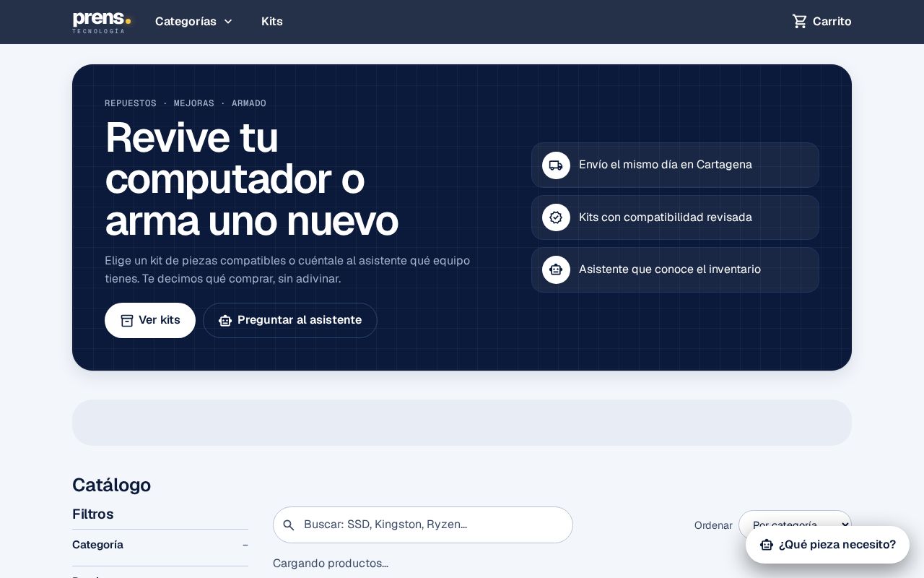
Task: Click the Kits con compatibilidad revisada text
Action: (x=666, y=217)
